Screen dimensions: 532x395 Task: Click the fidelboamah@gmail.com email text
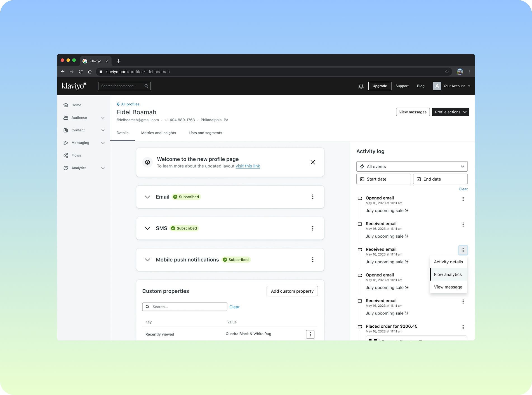(x=138, y=120)
